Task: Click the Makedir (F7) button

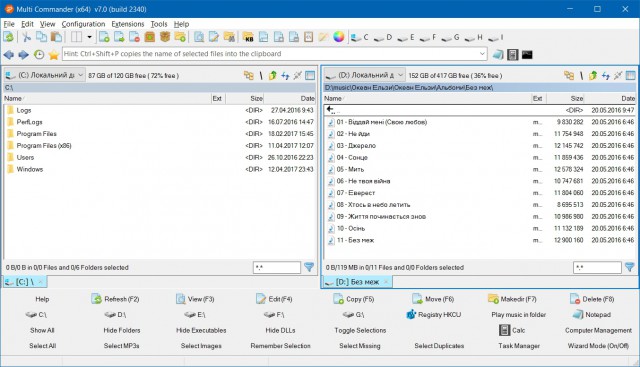Action: click(x=512, y=299)
